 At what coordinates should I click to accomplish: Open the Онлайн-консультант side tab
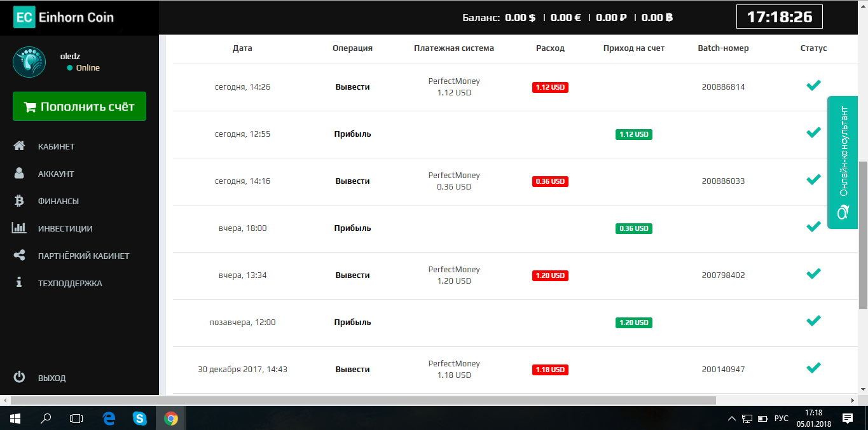843,162
